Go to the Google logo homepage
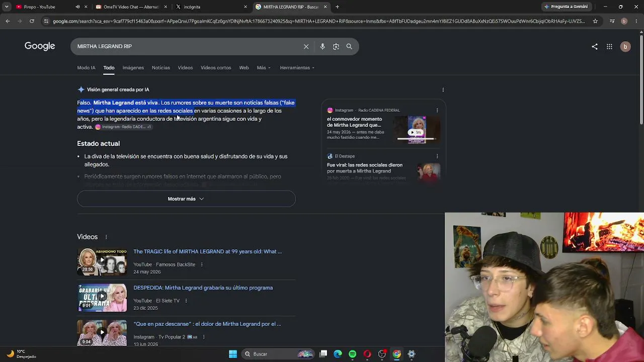The image size is (644, 362). click(40, 46)
